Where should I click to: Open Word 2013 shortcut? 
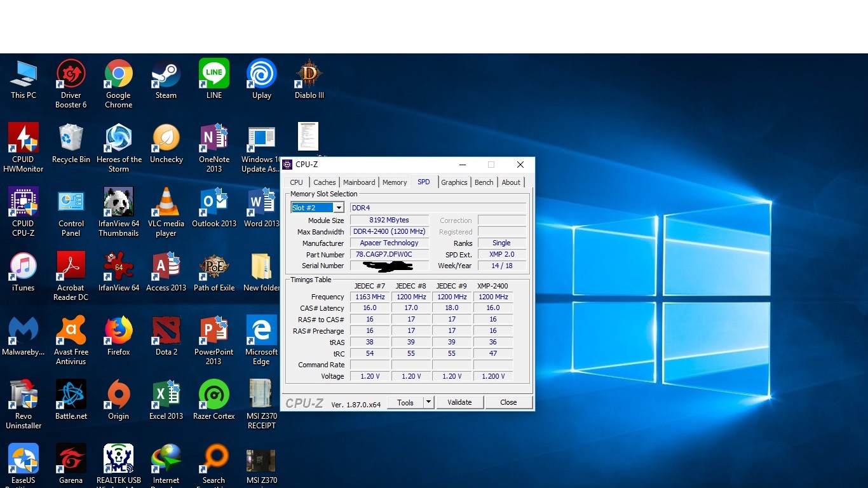(x=262, y=208)
